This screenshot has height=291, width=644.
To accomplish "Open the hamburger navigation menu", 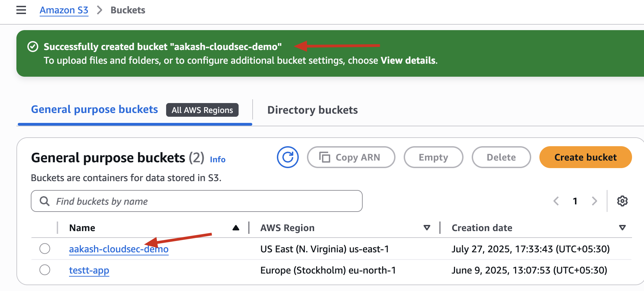I will pos(21,10).
